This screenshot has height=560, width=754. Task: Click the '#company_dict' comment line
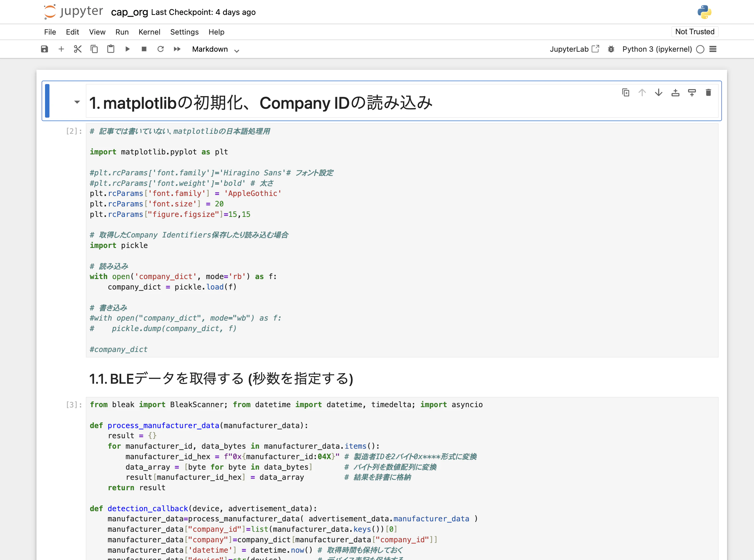point(119,349)
